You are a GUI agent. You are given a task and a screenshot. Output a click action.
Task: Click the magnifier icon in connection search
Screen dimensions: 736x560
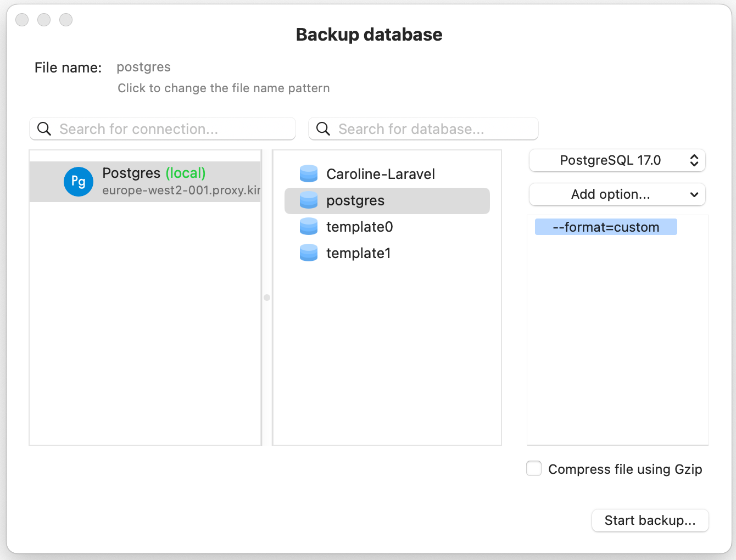click(44, 128)
